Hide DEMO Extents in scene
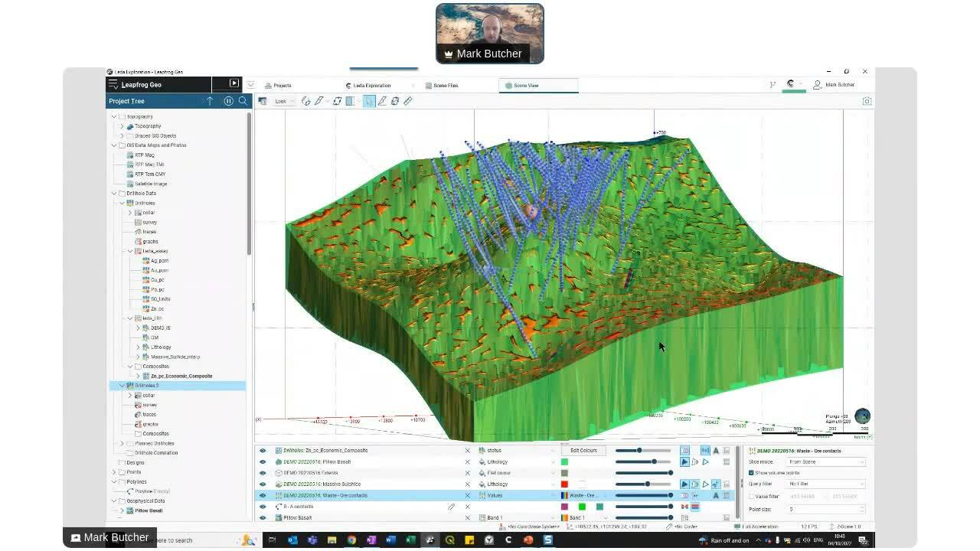Screen dimensions: 980x551 [x=263, y=473]
